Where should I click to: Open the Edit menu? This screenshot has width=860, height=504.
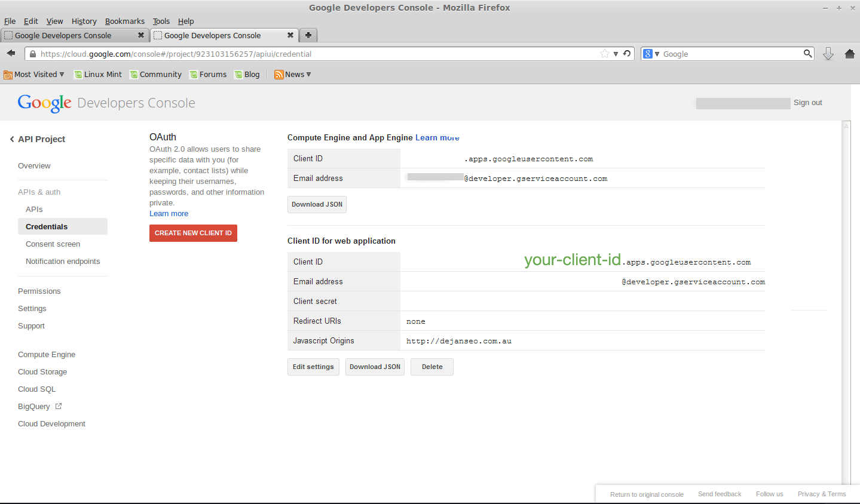click(30, 21)
